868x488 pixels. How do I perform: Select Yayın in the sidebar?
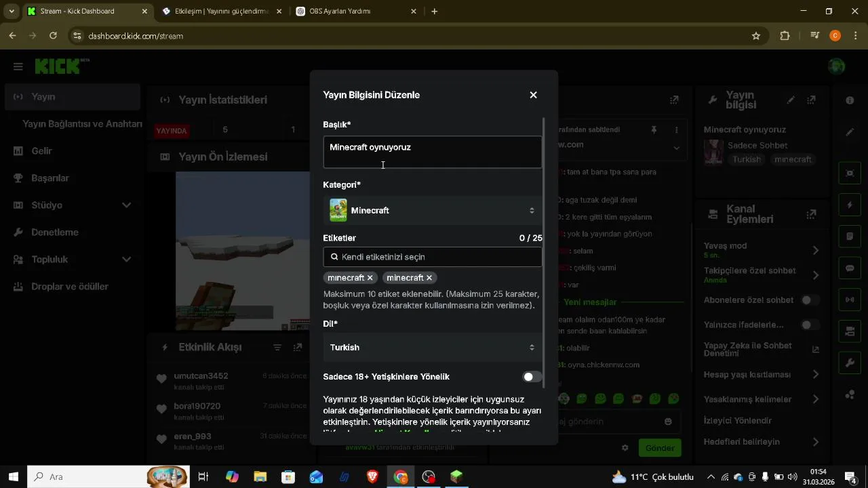[x=73, y=97]
